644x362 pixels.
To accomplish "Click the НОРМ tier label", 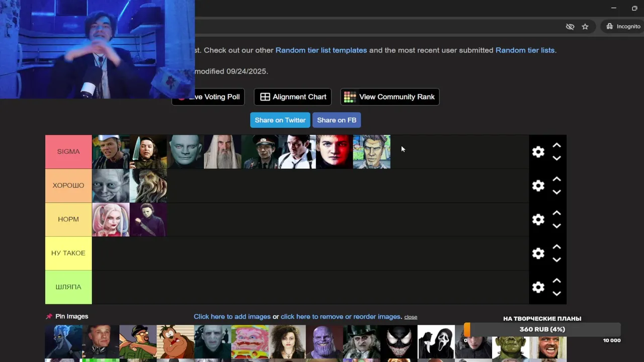I will click(68, 219).
